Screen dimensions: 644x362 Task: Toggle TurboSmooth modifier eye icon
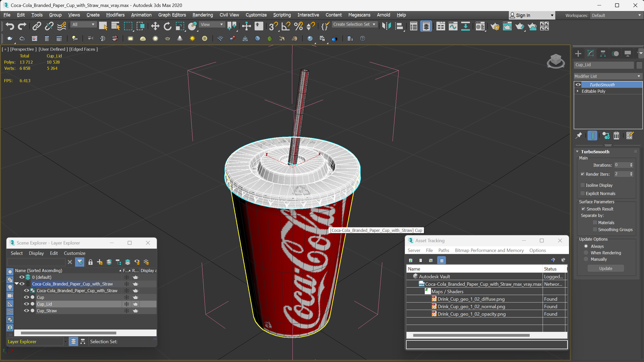pyautogui.click(x=578, y=85)
